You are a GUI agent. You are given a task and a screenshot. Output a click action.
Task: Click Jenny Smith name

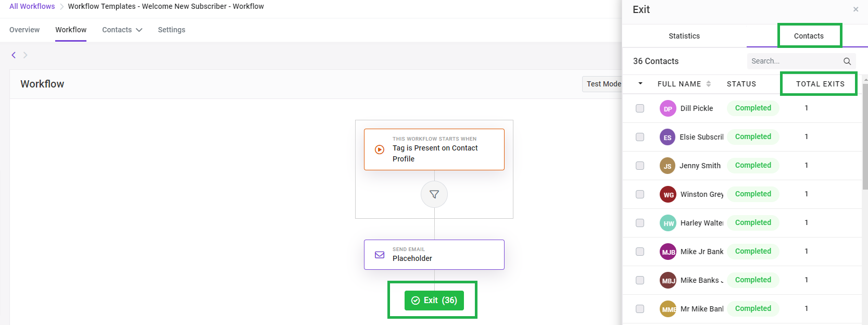tap(700, 166)
